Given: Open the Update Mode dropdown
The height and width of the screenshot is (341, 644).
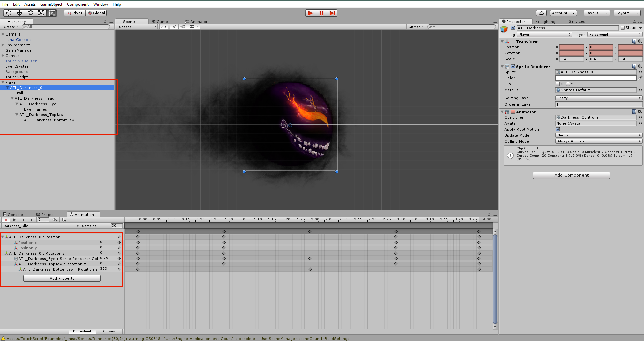Looking at the screenshot, I should click(599, 135).
